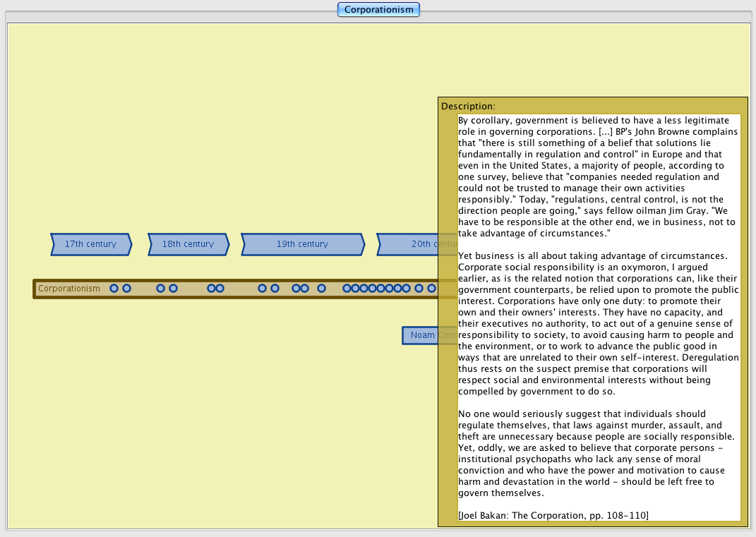The width and height of the screenshot is (756, 537).
Task: Click the first event circle on Corporationism bar
Action: coord(114,289)
